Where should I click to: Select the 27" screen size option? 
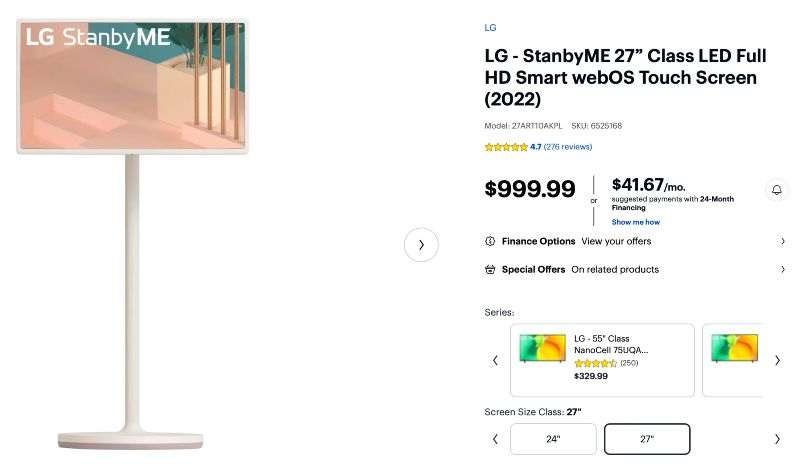[647, 439]
